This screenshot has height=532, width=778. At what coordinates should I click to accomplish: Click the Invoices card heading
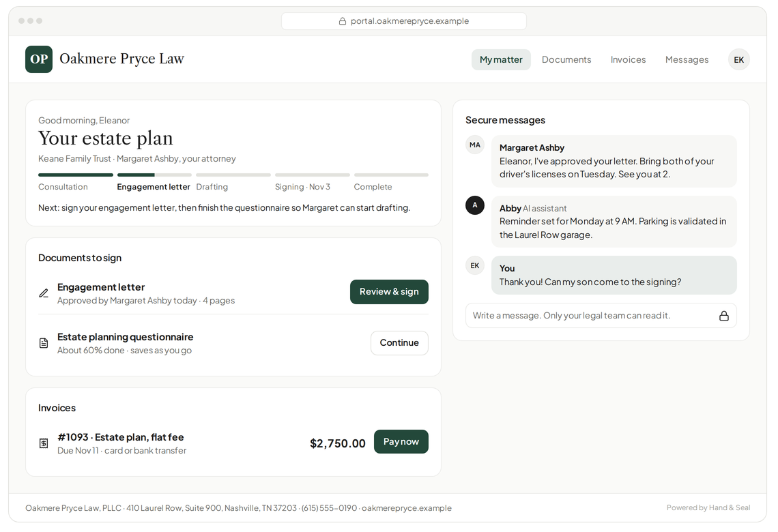coord(57,408)
